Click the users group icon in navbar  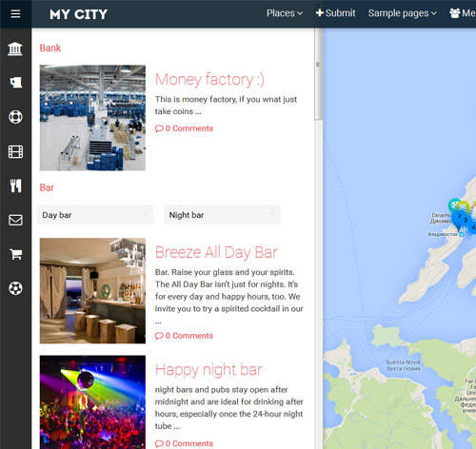coord(455,13)
